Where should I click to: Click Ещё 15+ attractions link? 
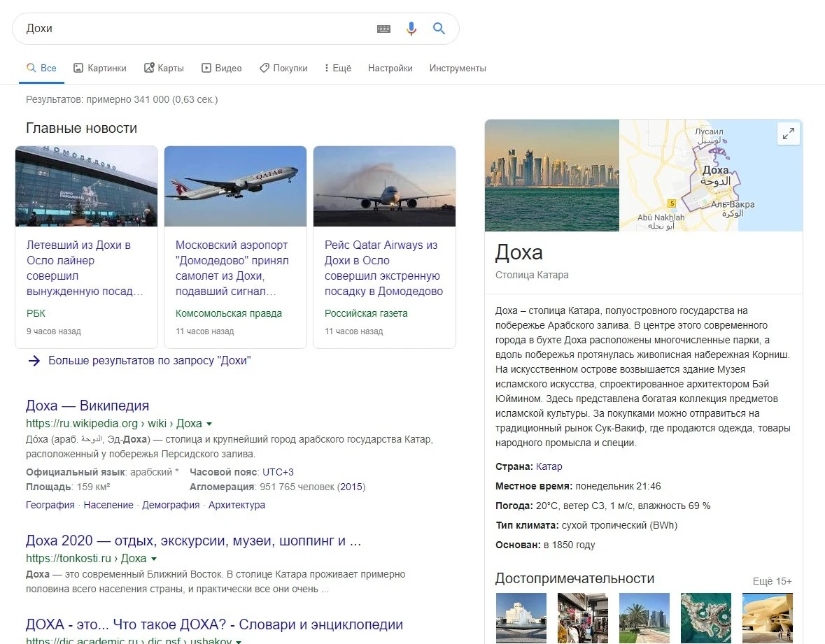pyautogui.click(x=772, y=581)
